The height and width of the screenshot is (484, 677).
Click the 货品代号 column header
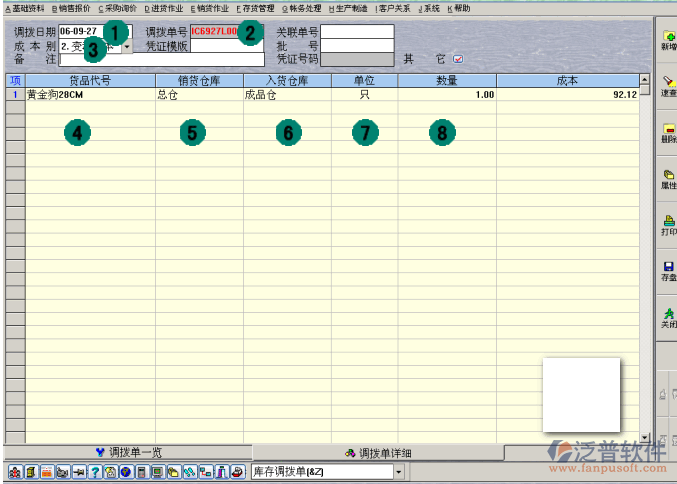tap(90, 79)
